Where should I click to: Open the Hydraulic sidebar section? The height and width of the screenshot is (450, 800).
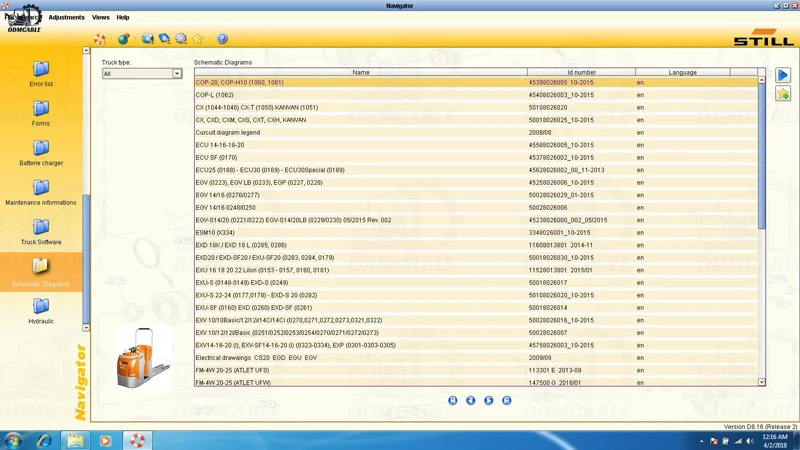[41, 311]
